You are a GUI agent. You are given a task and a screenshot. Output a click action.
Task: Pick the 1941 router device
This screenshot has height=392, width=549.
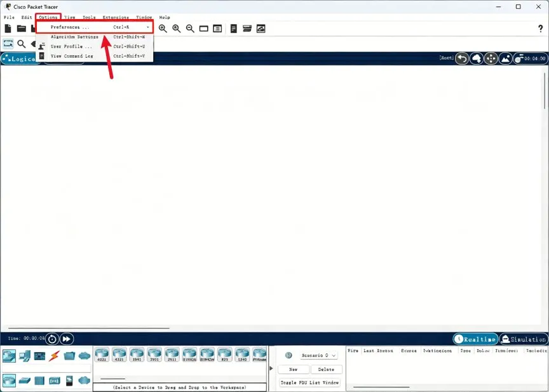click(137, 355)
